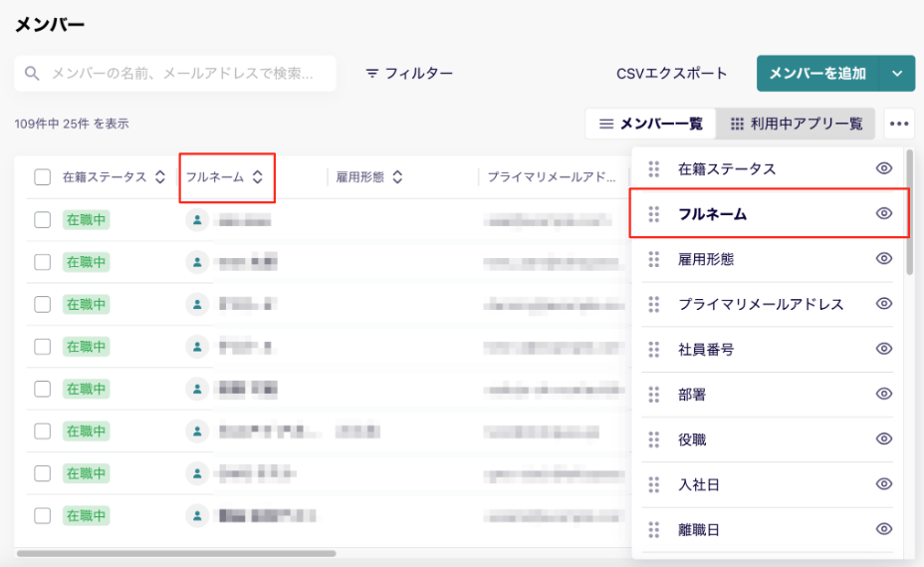Grab the drag handle for 雇用形態

tap(653, 259)
